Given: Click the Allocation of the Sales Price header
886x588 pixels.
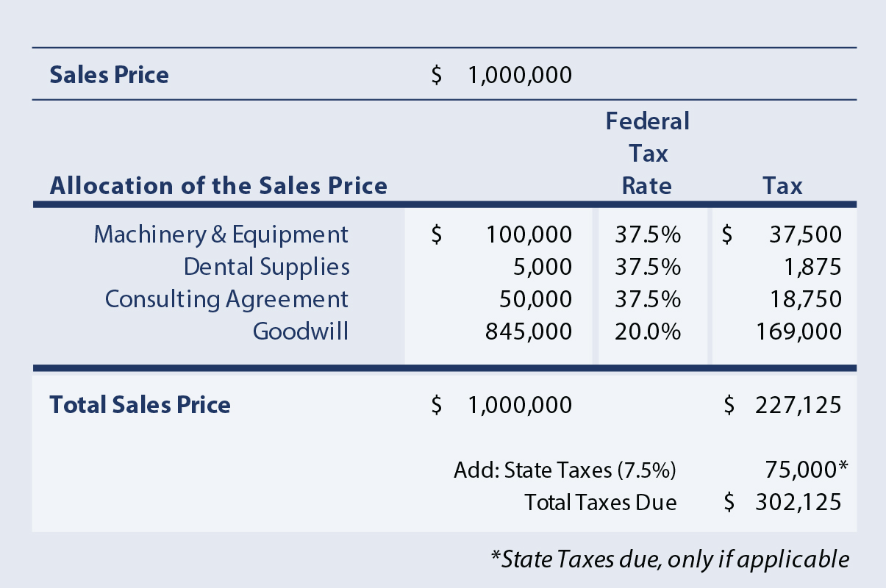Looking at the screenshot, I should [218, 185].
